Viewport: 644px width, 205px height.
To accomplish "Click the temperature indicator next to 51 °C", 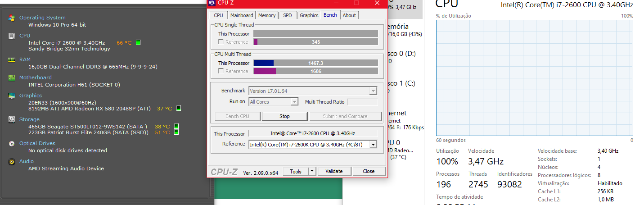I will tap(176, 132).
